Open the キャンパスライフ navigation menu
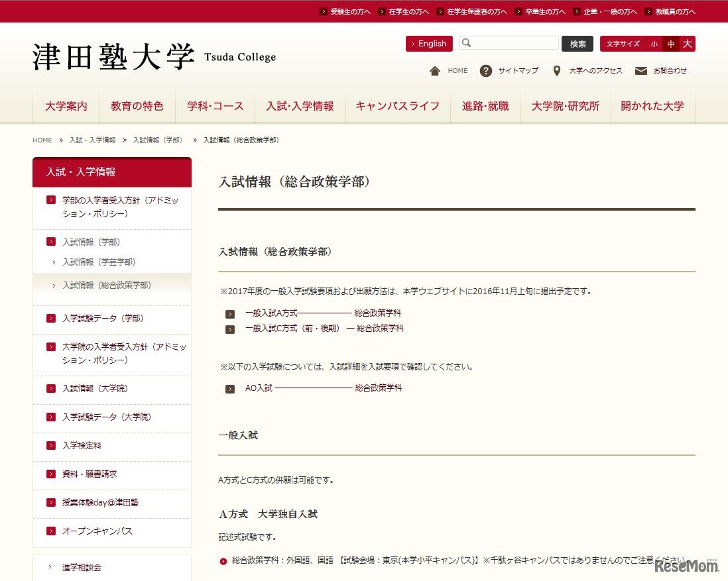 (397, 105)
